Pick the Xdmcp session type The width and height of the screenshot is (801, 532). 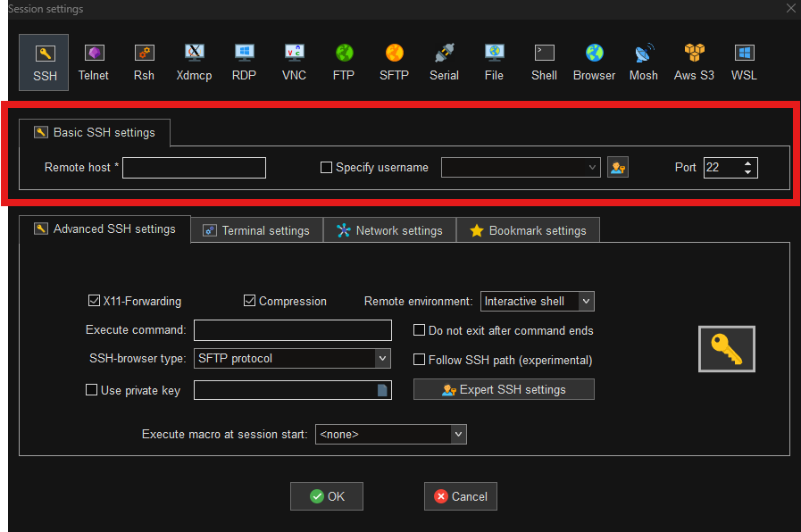[194, 62]
